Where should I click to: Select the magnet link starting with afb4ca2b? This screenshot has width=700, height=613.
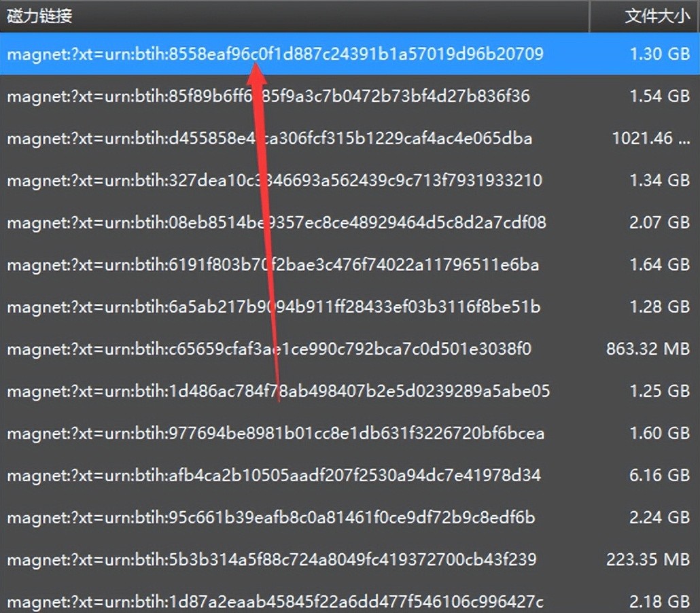(274, 476)
